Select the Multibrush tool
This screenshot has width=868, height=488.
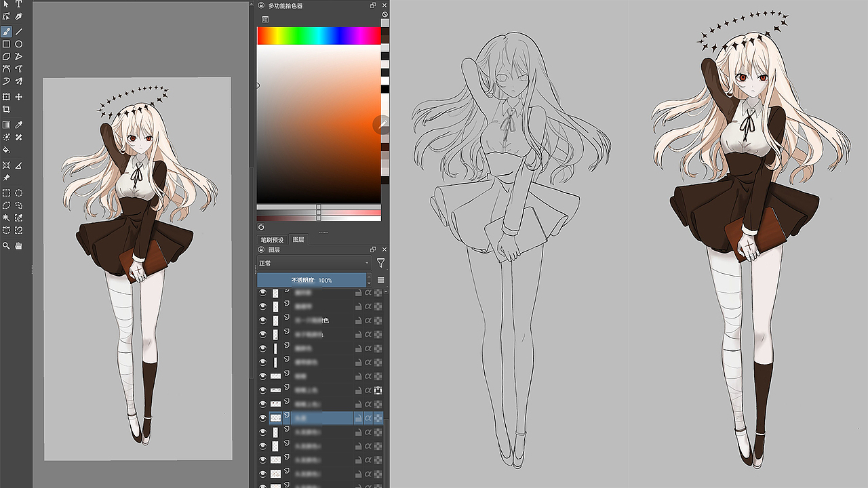(x=19, y=81)
